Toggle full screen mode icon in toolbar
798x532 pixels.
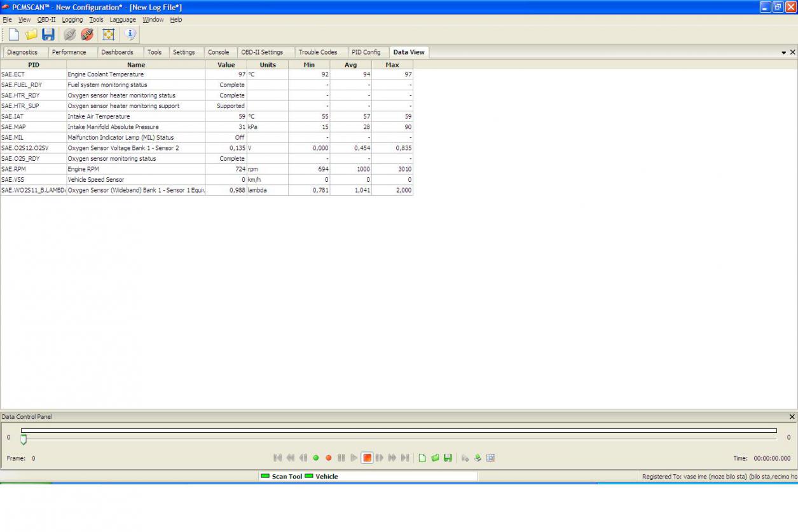109,35
